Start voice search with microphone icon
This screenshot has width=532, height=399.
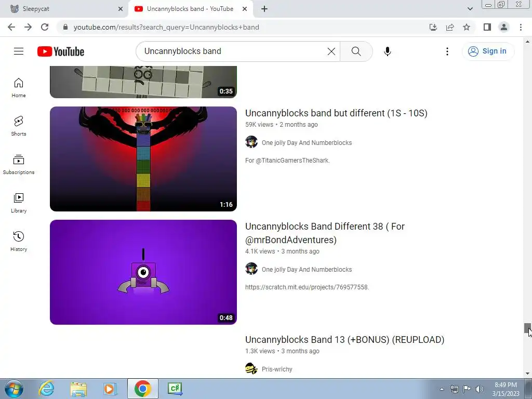pyautogui.click(x=388, y=51)
